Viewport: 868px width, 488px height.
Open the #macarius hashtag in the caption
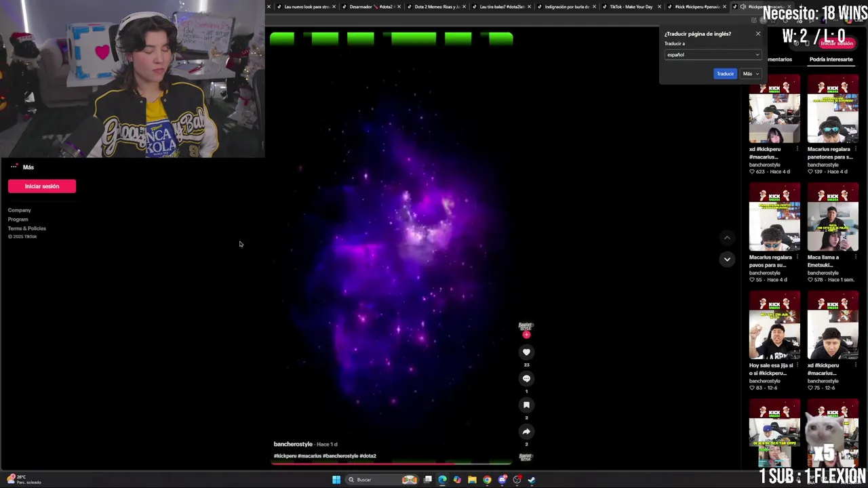pyautogui.click(x=309, y=456)
